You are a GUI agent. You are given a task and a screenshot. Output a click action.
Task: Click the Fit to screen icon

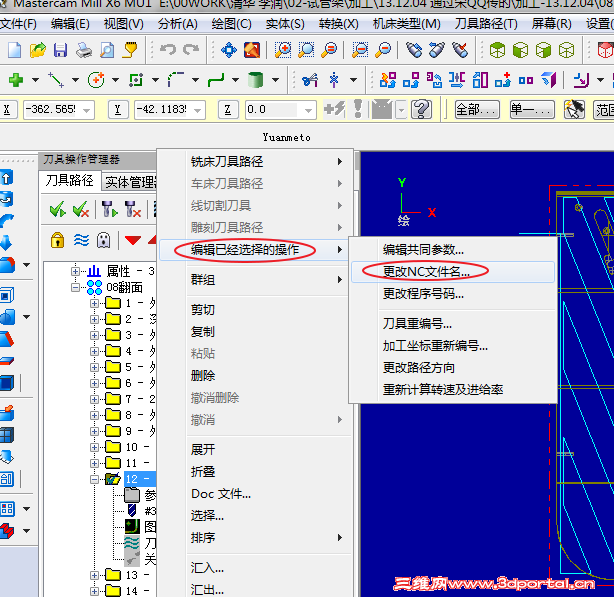(x=252, y=50)
